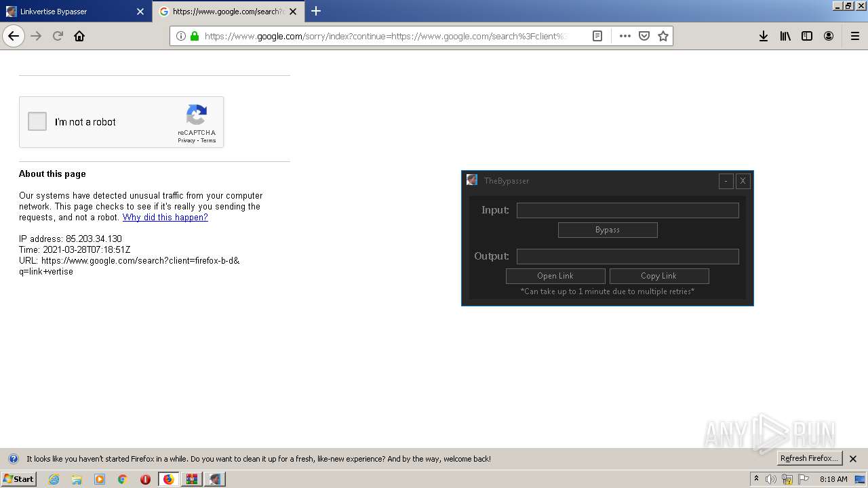The image size is (868, 488).
Task: Click the Show desktop tray button
Action: (x=859, y=479)
